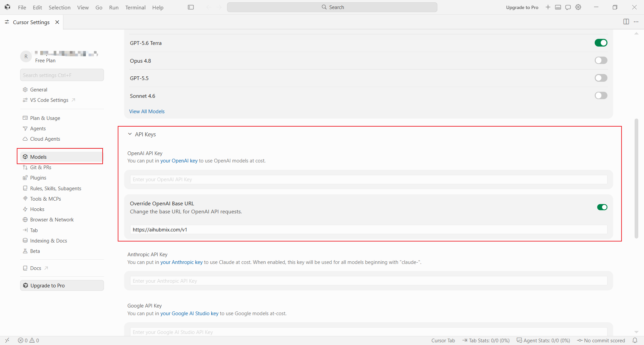Open the chat bubble icon in title bar
The height and width of the screenshot is (345, 644).
tap(568, 7)
